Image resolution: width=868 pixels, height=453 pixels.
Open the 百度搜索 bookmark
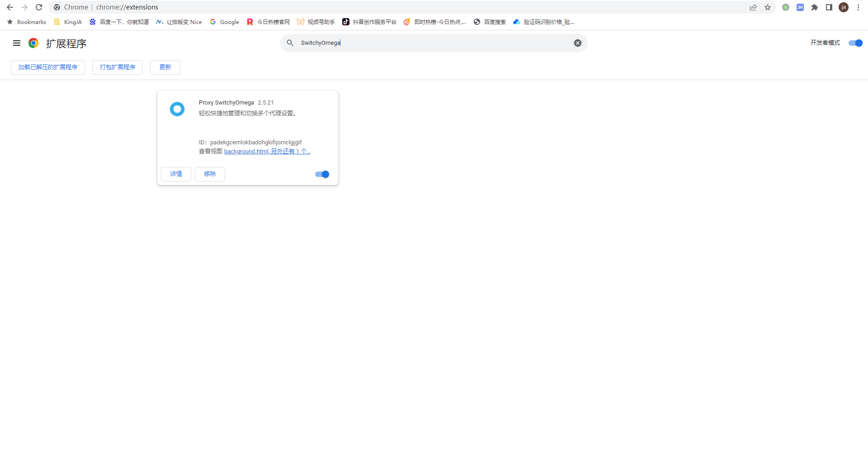tap(490, 22)
